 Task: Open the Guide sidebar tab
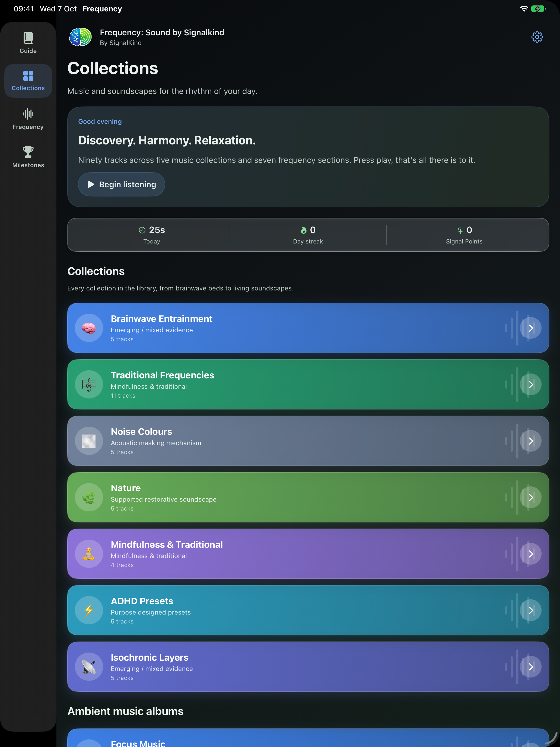pos(28,43)
